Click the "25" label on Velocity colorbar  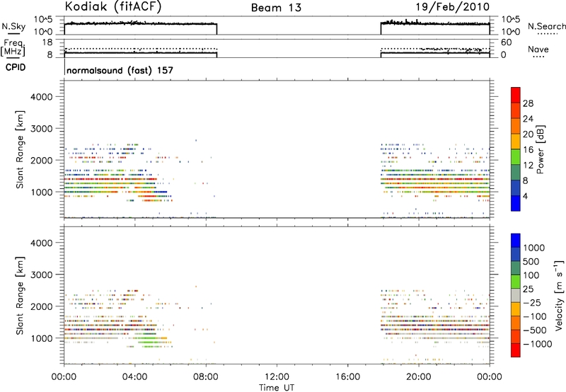click(x=528, y=289)
